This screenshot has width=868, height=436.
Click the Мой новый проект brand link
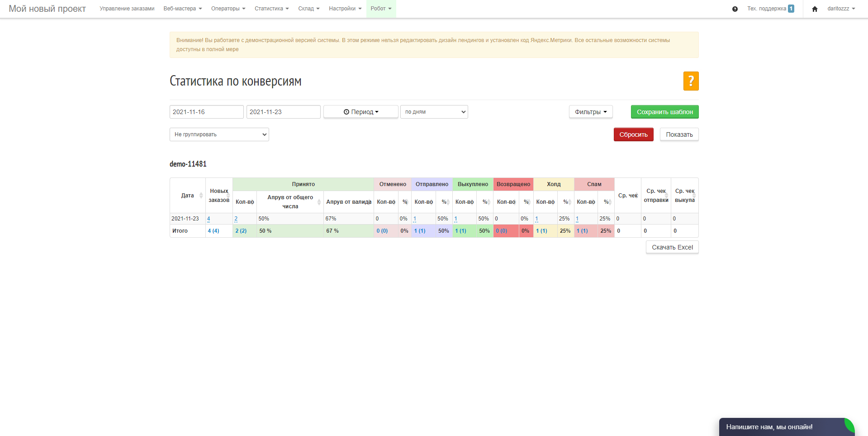pos(47,9)
